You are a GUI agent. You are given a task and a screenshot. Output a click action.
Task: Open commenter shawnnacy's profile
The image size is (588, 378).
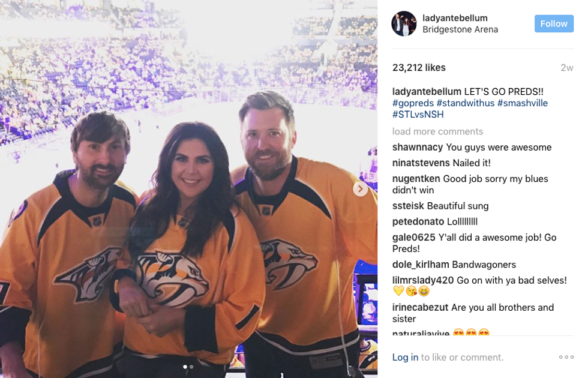click(418, 148)
